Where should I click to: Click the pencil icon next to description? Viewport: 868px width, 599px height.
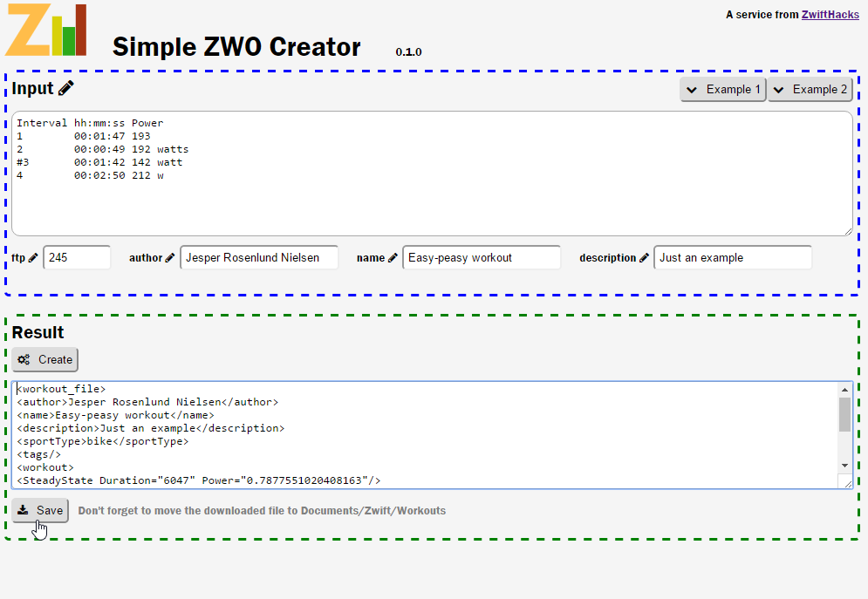click(x=644, y=258)
